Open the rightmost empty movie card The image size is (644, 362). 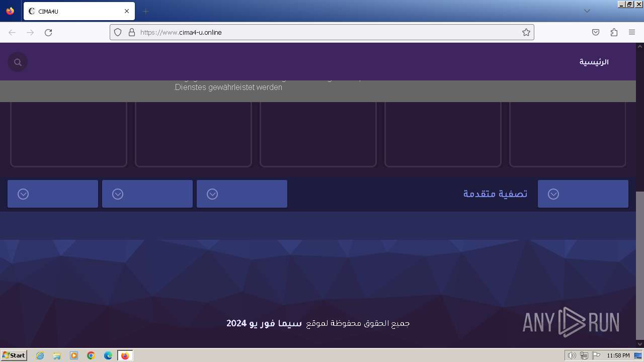coord(568,134)
